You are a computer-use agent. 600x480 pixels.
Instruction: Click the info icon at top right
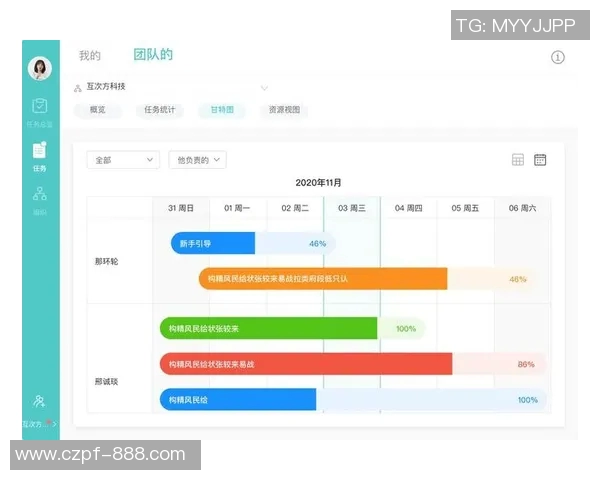tap(558, 57)
